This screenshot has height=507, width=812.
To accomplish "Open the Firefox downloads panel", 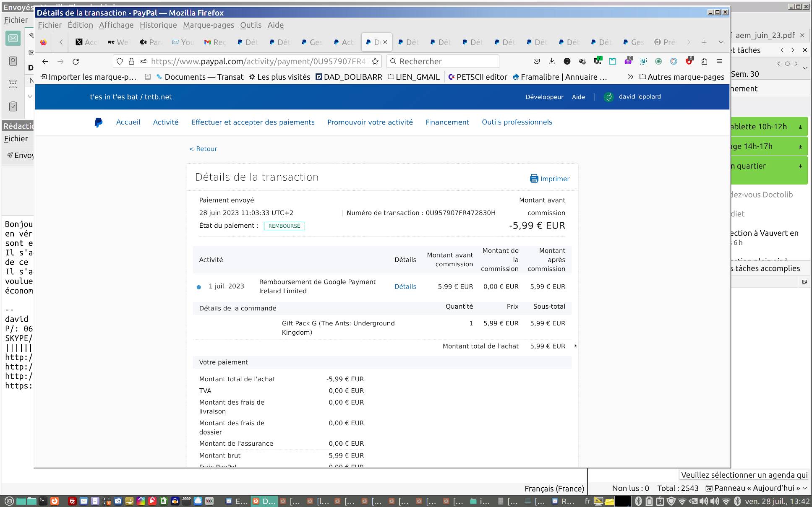I will point(551,61).
